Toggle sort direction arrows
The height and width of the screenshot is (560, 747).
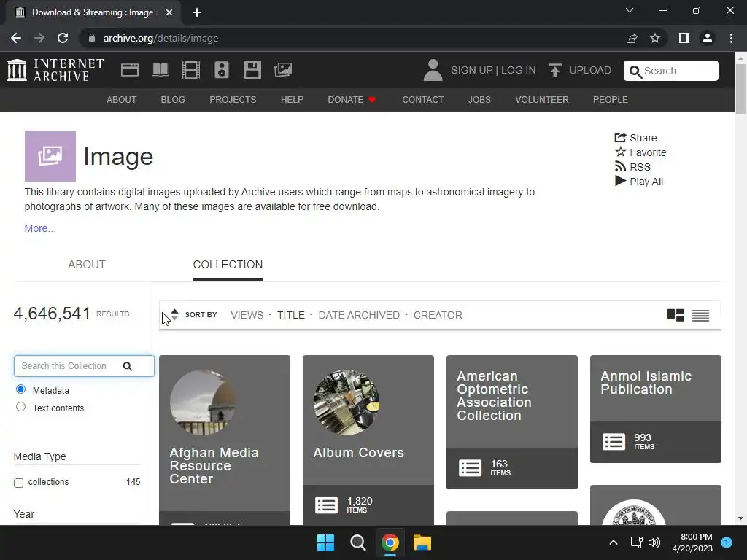pyautogui.click(x=174, y=315)
